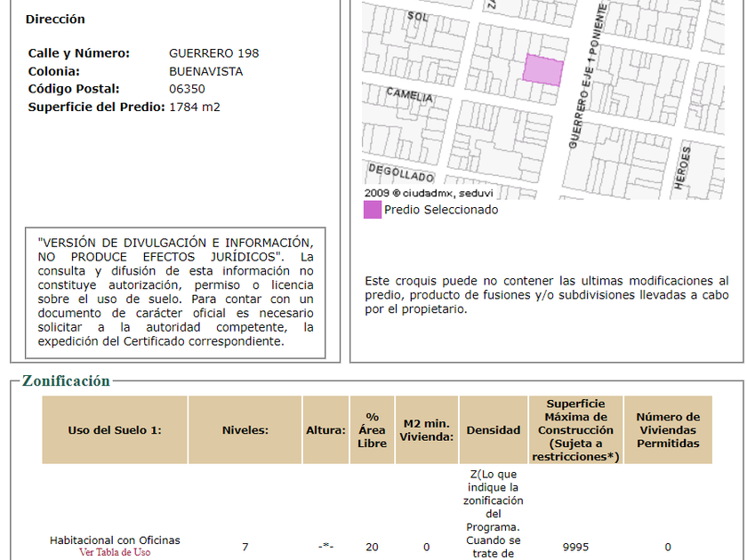747x560 pixels.
Task: Click the Número de Viviendas Permitidas header
Action: [668, 430]
